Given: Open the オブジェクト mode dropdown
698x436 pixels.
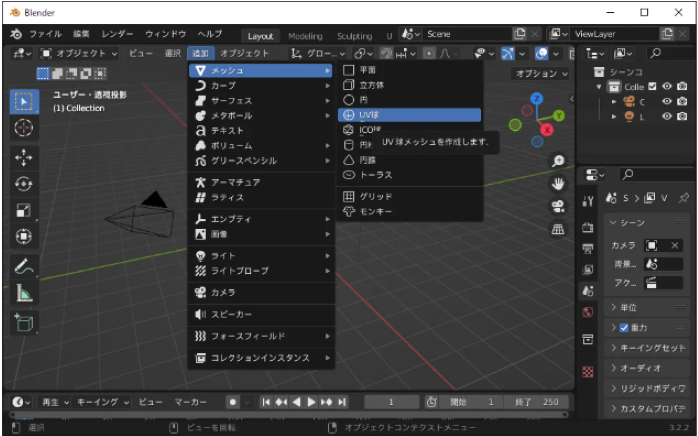Looking at the screenshot, I should coord(80,53).
